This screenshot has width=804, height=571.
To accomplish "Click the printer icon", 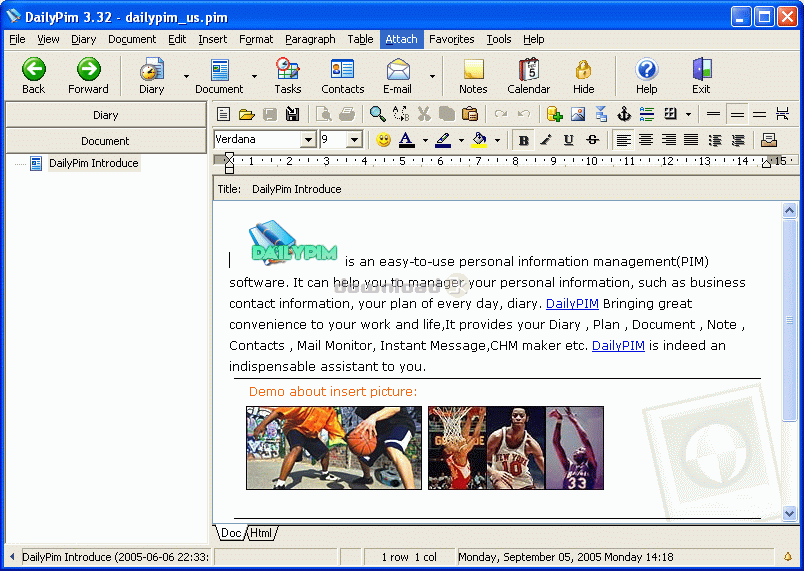I will pyautogui.click(x=347, y=114).
